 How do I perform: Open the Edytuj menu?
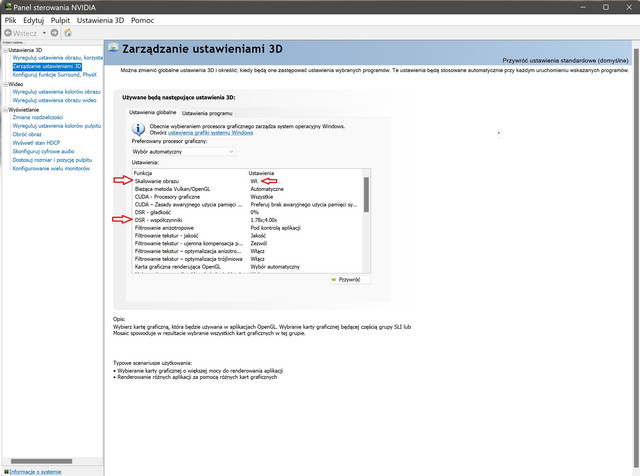[33, 20]
